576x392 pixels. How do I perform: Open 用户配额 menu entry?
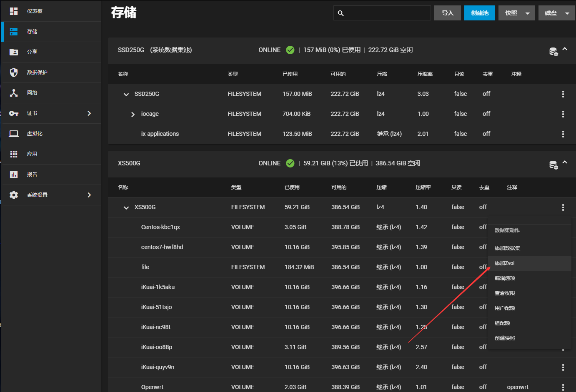click(x=505, y=308)
